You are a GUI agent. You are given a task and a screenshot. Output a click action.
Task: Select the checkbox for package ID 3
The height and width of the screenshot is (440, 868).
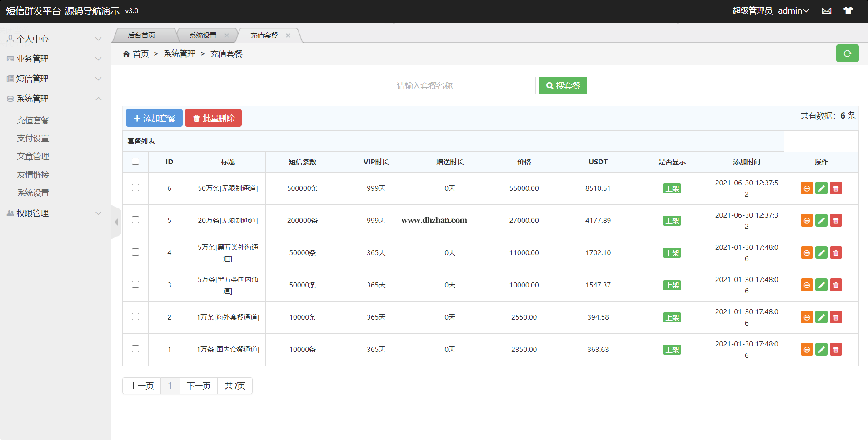(x=135, y=285)
